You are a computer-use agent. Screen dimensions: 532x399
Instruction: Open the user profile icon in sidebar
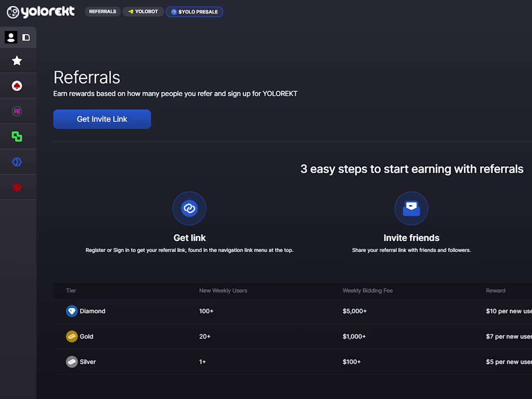11,37
